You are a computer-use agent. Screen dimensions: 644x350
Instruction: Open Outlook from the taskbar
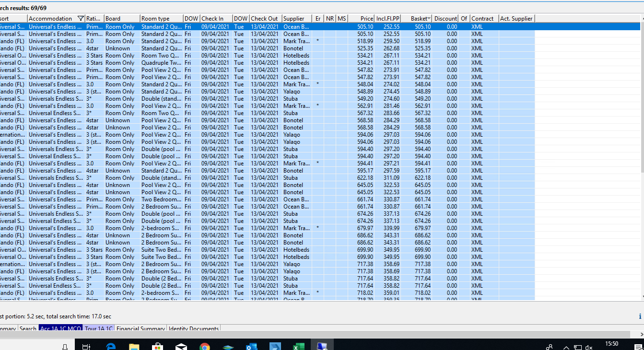point(252,346)
